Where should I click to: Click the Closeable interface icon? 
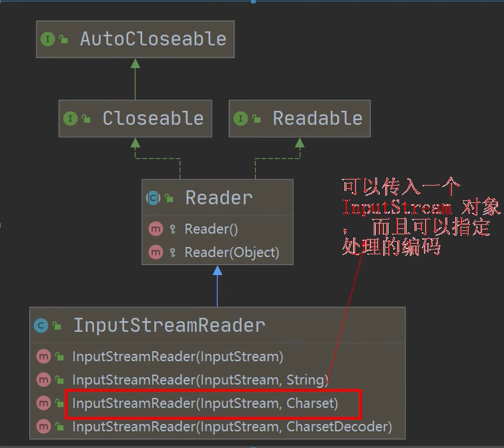[x=70, y=119]
